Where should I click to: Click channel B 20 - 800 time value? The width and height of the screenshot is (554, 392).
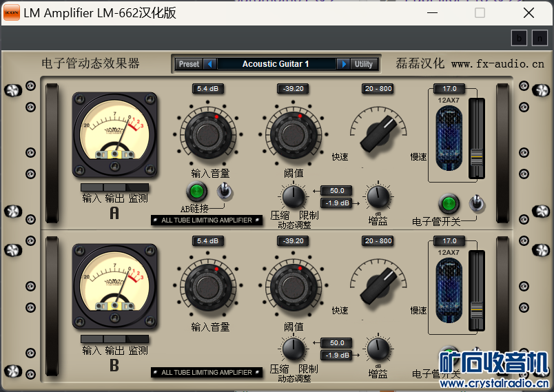(x=378, y=241)
